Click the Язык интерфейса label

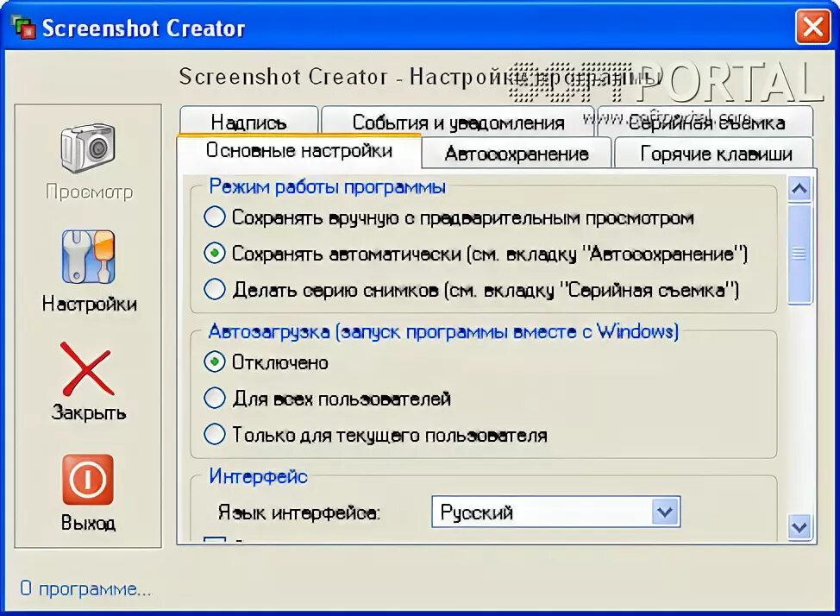click(299, 512)
